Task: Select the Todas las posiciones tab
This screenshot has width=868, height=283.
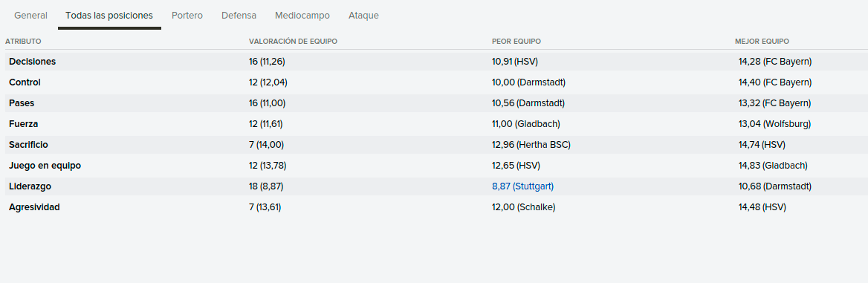Action: [x=109, y=16]
